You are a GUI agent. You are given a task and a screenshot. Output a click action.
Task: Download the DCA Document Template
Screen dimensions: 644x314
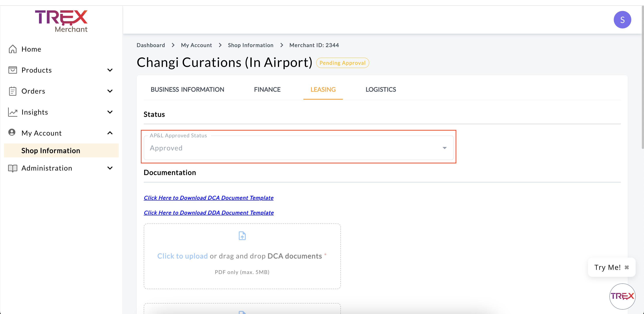[x=209, y=198]
